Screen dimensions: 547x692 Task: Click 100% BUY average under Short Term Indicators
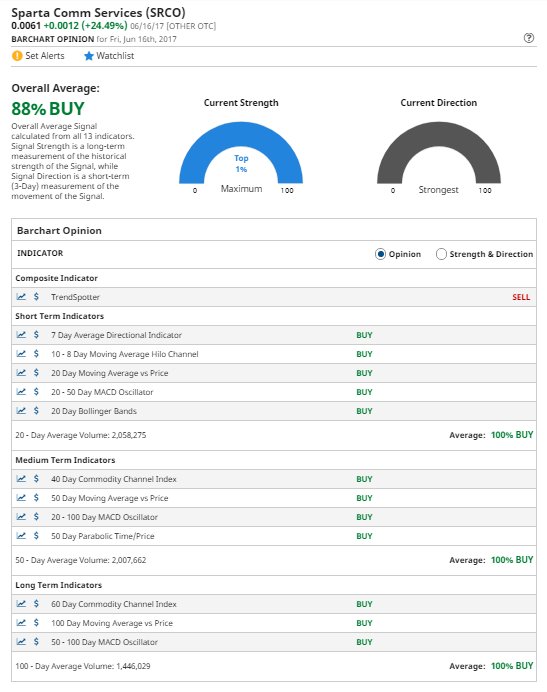click(x=512, y=435)
